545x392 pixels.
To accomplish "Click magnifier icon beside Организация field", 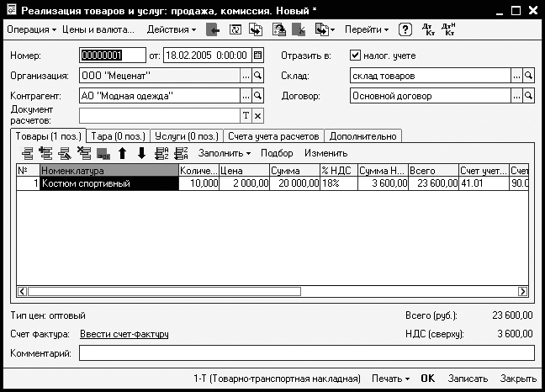I will [257, 76].
